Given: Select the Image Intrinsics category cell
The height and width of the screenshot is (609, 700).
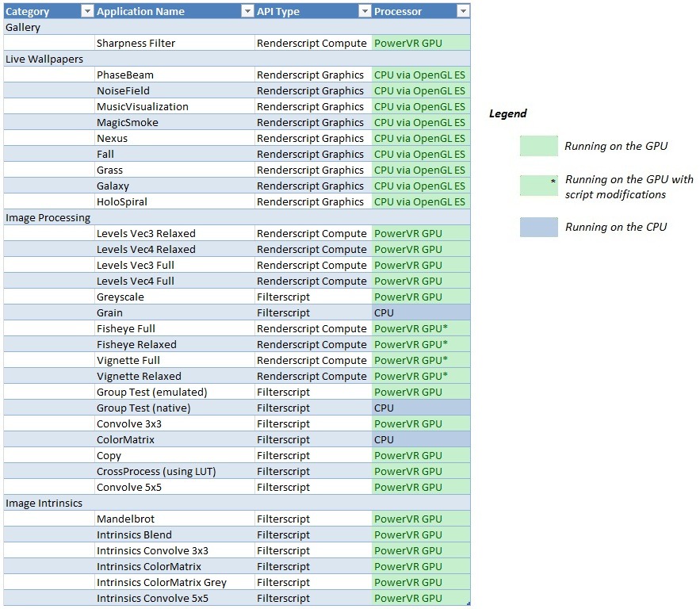Looking at the screenshot, I should click(44, 503).
